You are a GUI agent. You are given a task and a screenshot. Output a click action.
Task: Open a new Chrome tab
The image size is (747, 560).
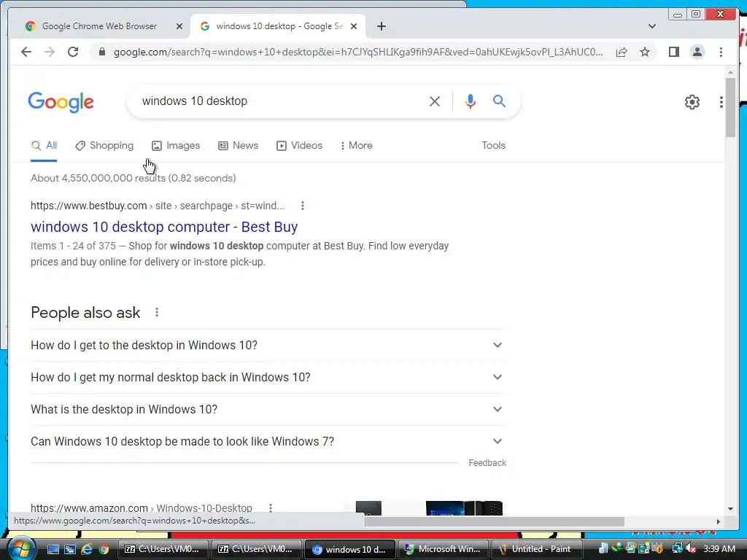[381, 26]
